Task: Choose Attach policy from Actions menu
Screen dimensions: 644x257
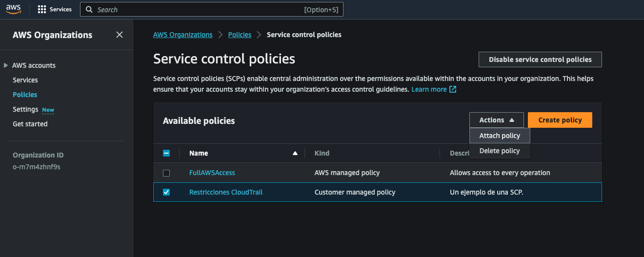Action: coord(500,136)
